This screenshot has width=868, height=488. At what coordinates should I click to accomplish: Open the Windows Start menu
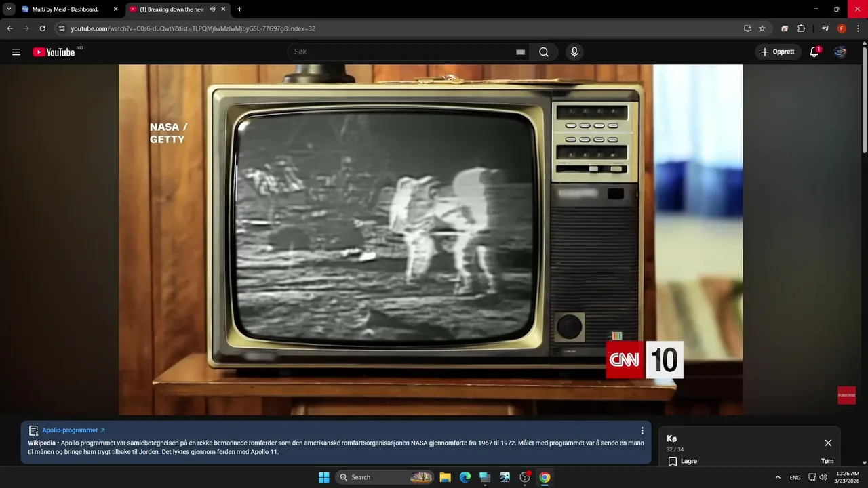pyautogui.click(x=323, y=477)
